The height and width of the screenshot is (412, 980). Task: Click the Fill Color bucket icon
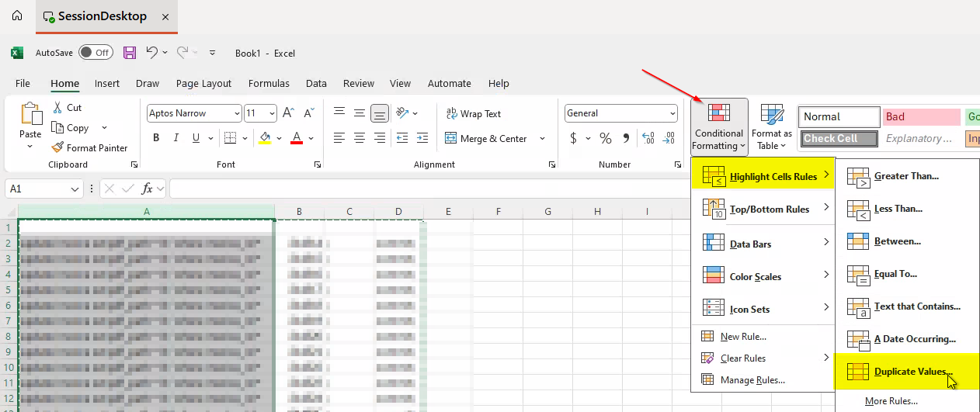pos(265,138)
